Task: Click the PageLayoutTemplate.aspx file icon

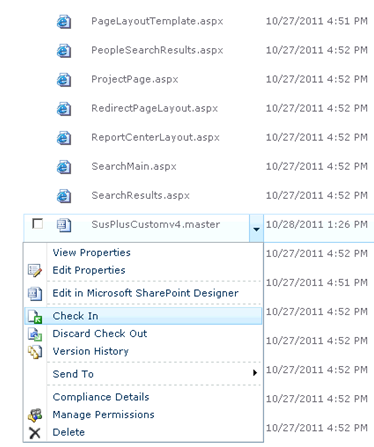Action: pos(64,22)
